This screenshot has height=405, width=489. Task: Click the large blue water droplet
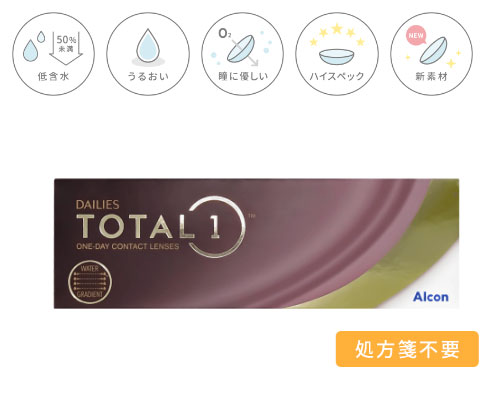(x=148, y=45)
